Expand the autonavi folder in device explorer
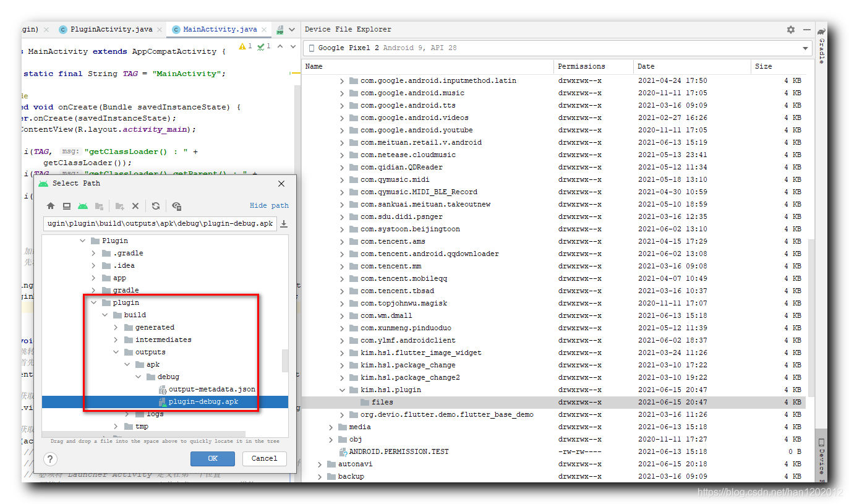Screen dimensions: 849x504 tap(320, 464)
